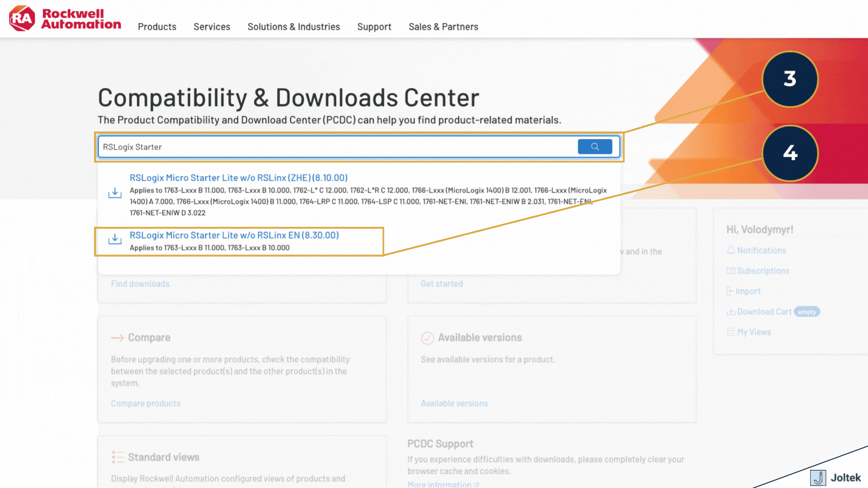The width and height of the screenshot is (868, 488).
Task: Open the Download Cart link
Action: coord(764,312)
